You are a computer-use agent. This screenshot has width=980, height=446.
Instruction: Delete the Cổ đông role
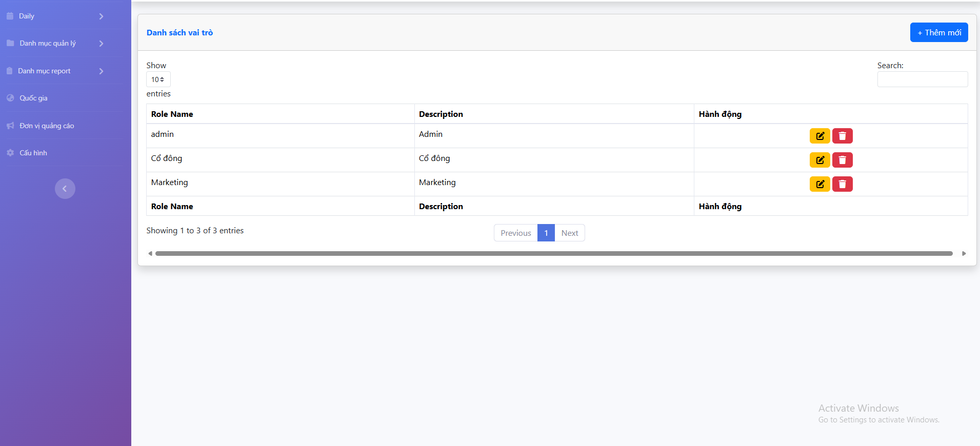842,160
